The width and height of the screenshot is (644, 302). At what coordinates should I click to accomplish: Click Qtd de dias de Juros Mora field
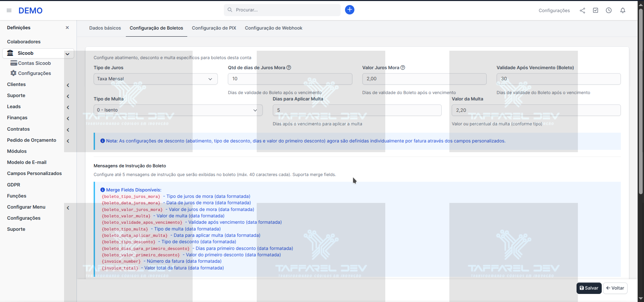[290, 79]
